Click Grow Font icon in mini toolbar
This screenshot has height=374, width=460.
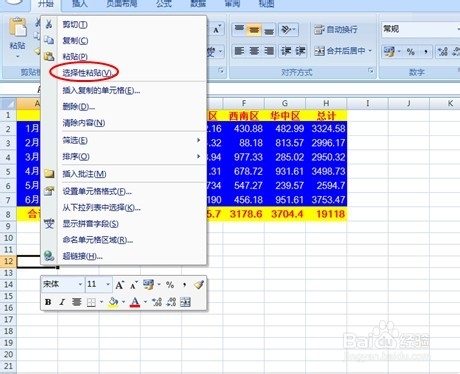[x=119, y=285]
